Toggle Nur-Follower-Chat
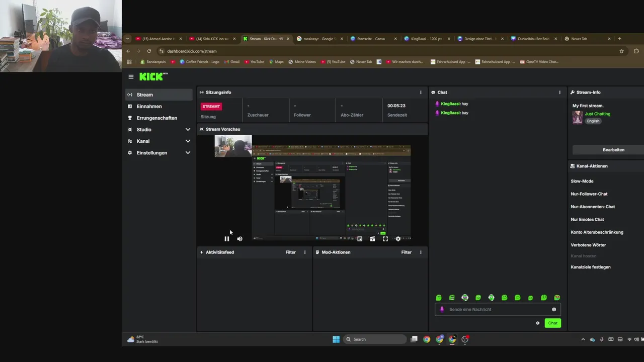 [589, 194]
